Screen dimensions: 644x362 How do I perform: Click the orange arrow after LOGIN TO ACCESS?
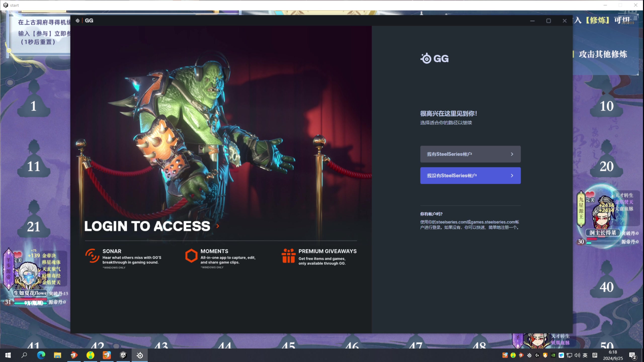pyautogui.click(x=218, y=226)
